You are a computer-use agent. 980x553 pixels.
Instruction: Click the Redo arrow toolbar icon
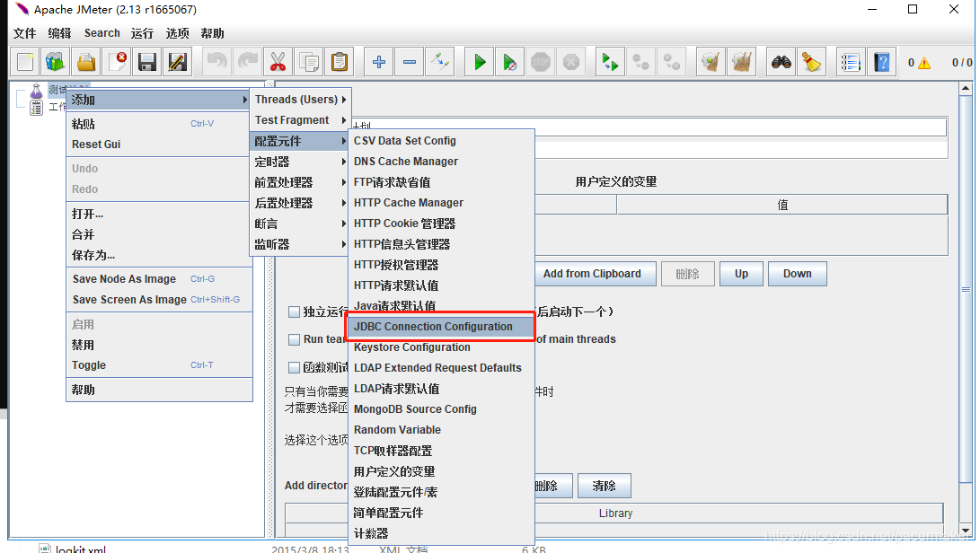tap(248, 62)
